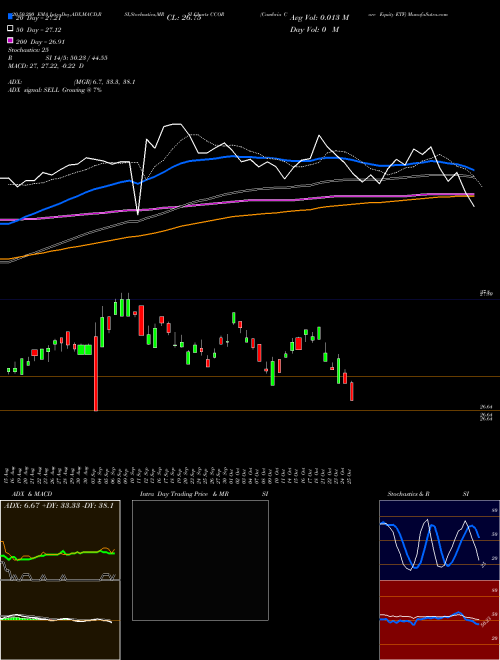Image resolution: width=500 pixels, height=660 pixels.
Task: Click the blue 20 Day EMA legend swatch
Action: [10, 17]
